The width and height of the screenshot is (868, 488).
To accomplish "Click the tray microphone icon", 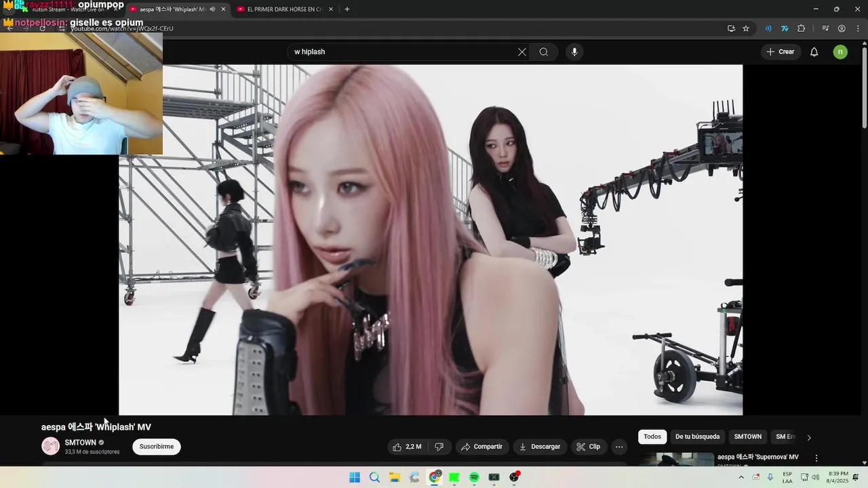I will pos(771,477).
